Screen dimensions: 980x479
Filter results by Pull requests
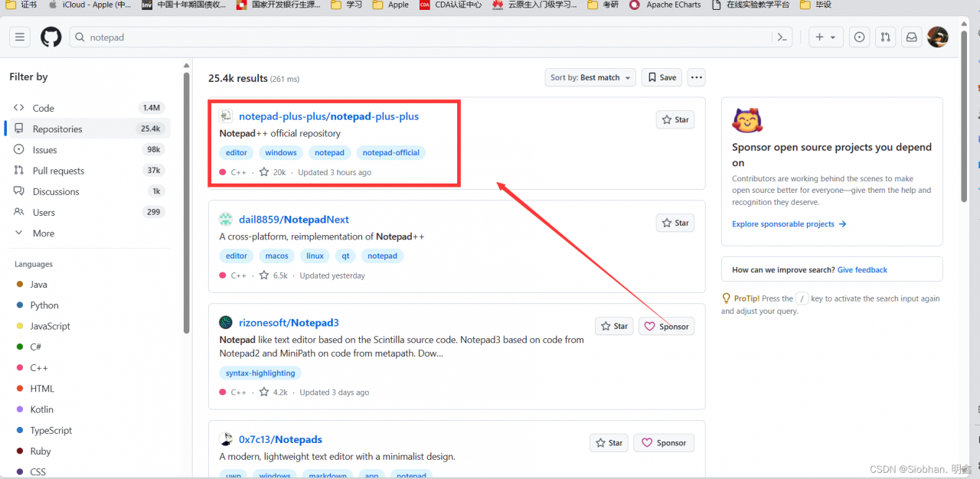89,170
